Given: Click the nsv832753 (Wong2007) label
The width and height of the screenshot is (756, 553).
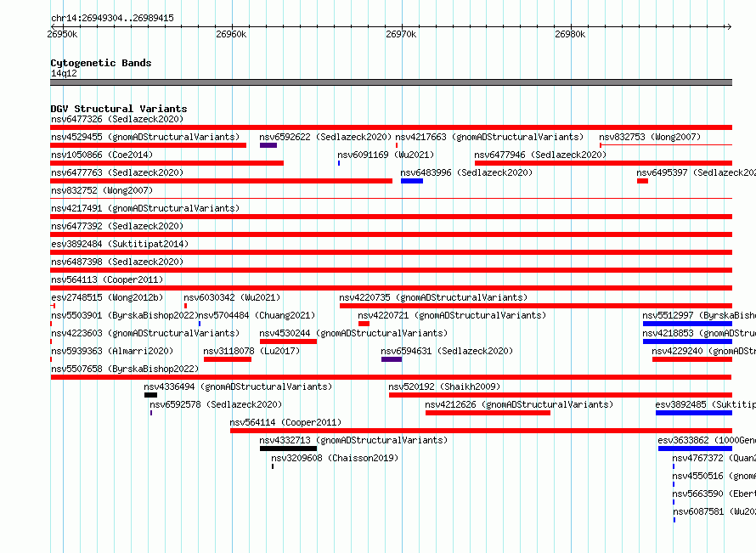Looking at the screenshot, I should [x=650, y=137].
